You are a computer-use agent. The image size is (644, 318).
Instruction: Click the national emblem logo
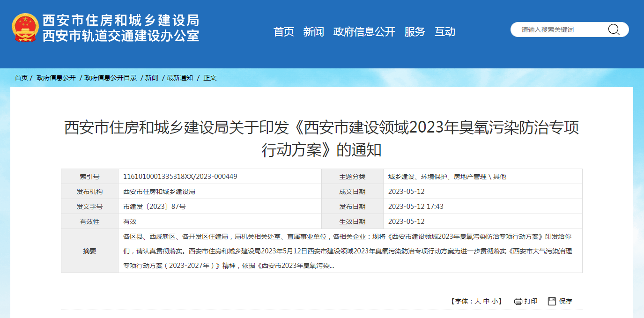coord(25,28)
